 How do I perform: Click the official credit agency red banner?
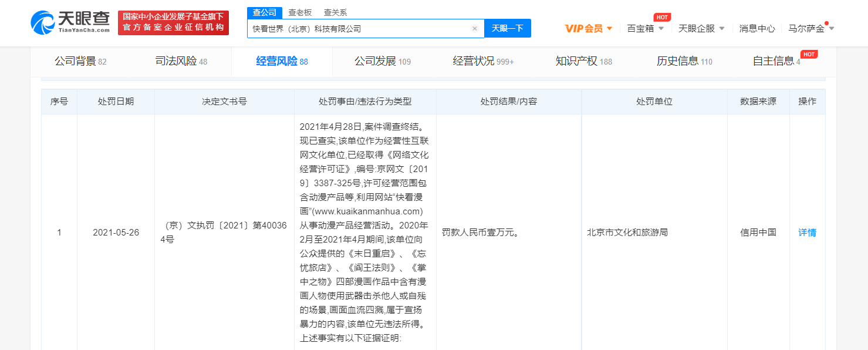point(173,23)
